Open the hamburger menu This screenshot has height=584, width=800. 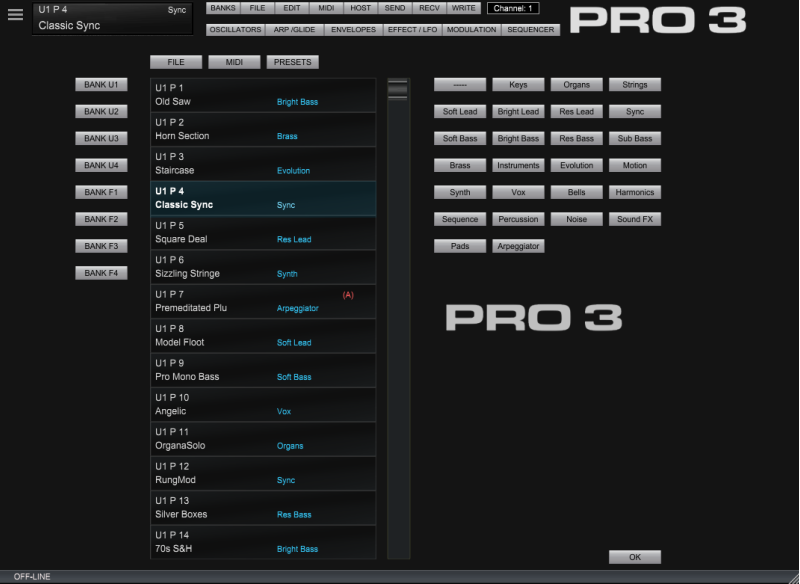coord(14,14)
